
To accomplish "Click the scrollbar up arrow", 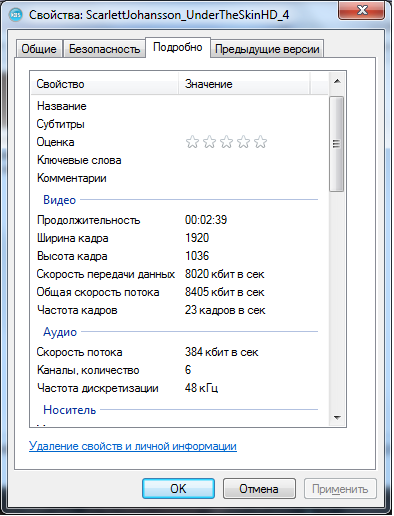I will [337, 81].
